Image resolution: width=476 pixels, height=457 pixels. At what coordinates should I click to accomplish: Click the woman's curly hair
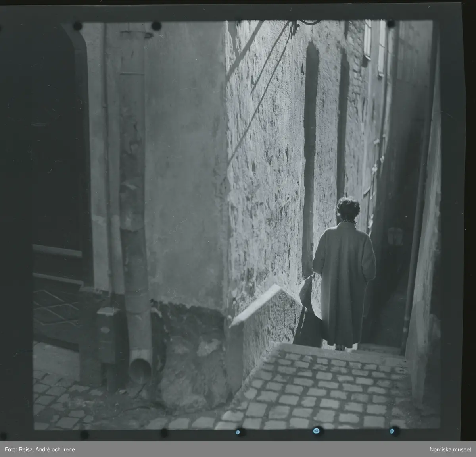coord(348,208)
